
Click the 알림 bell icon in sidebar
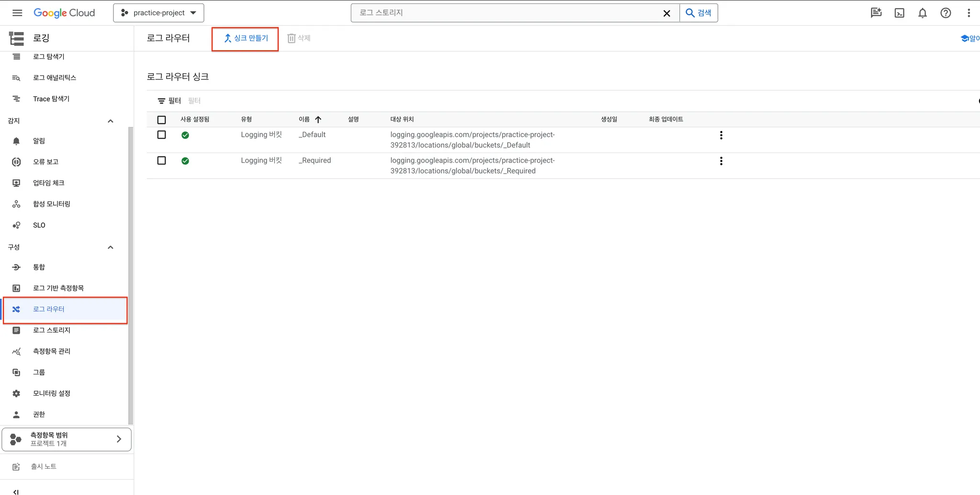coord(16,141)
